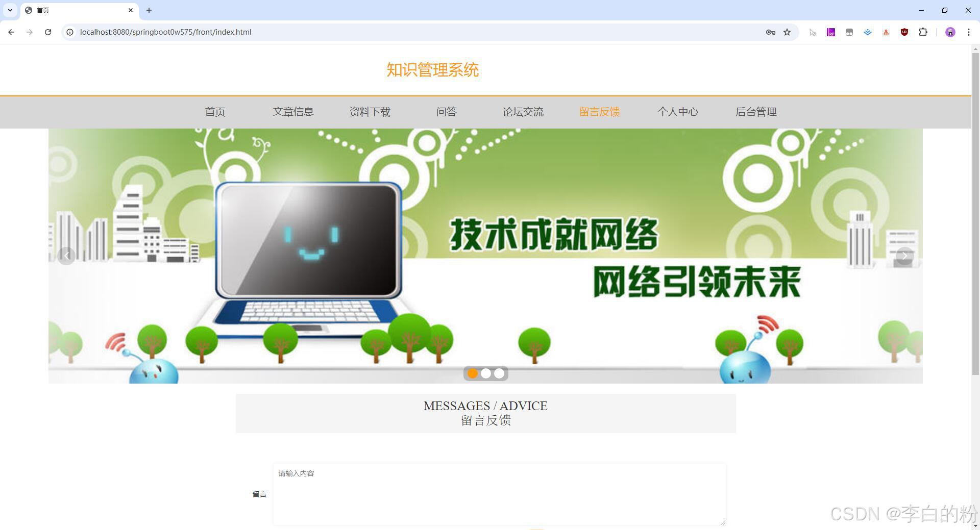Image resolution: width=980 pixels, height=530 pixels.
Task: Open a new browser tab
Action: click(149, 10)
